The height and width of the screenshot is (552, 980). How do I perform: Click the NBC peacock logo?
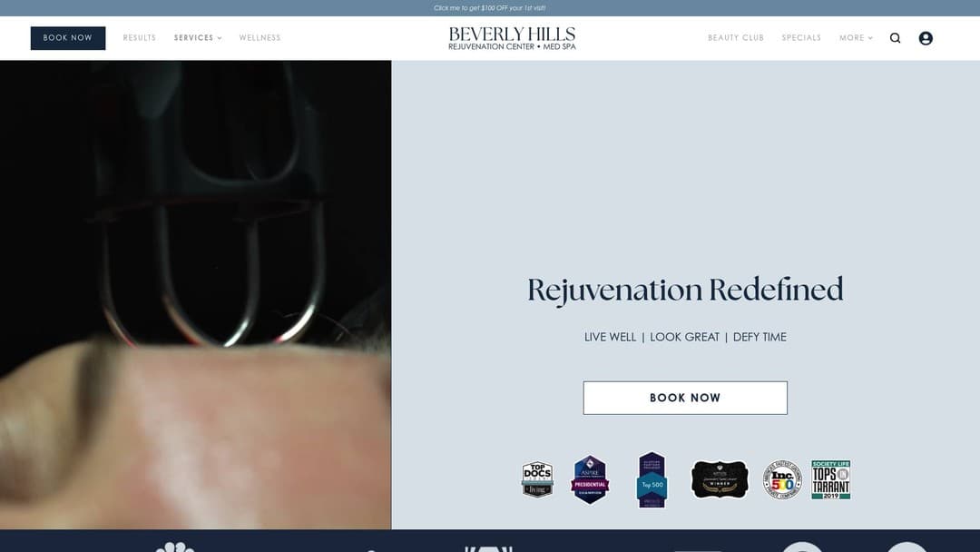pyautogui.click(x=174, y=547)
